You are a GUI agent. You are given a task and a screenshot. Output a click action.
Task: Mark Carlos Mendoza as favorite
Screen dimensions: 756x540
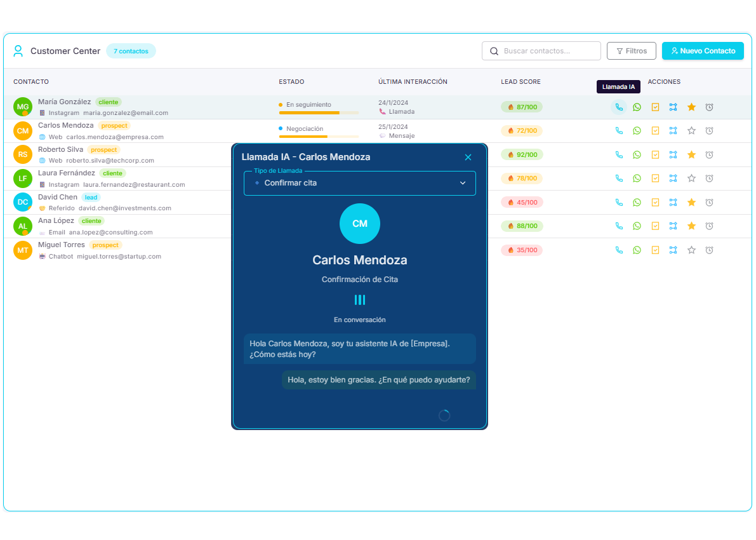[x=691, y=130]
